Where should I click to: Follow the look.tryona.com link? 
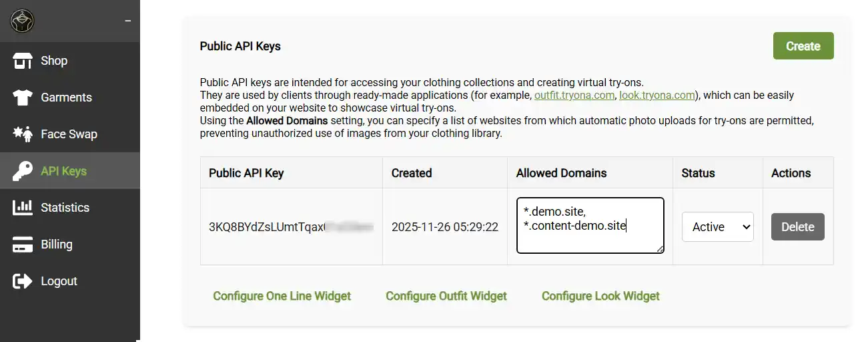(657, 96)
